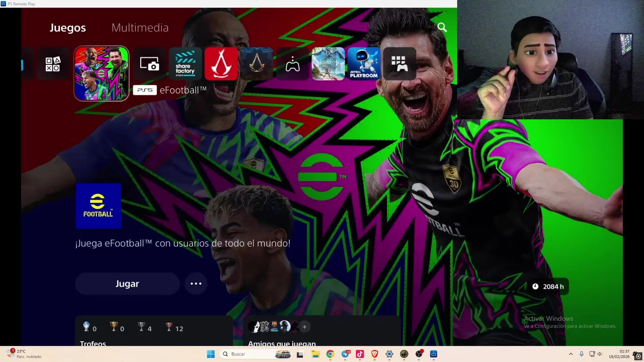
Task: Launch Brave browser from the taskbar
Action: coord(374,354)
